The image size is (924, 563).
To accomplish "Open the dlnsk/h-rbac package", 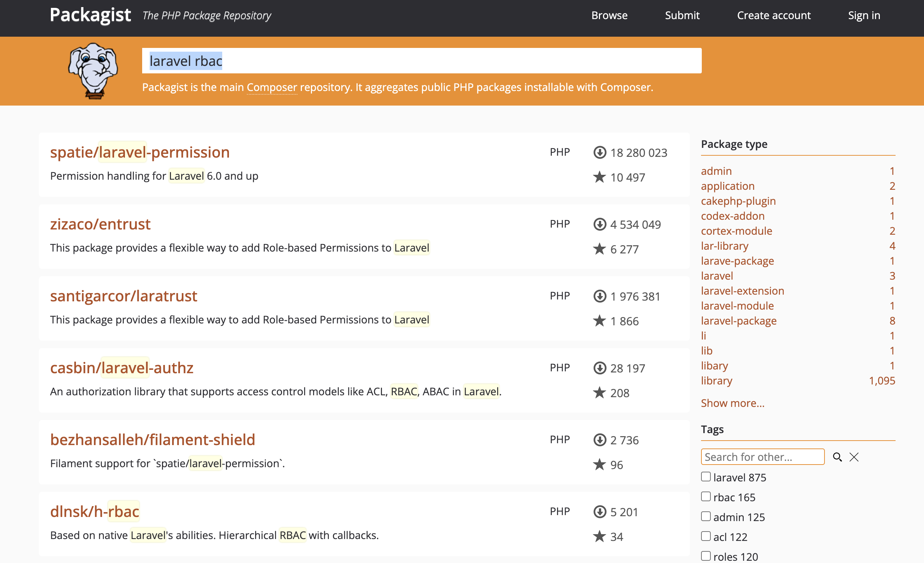I will click(95, 511).
